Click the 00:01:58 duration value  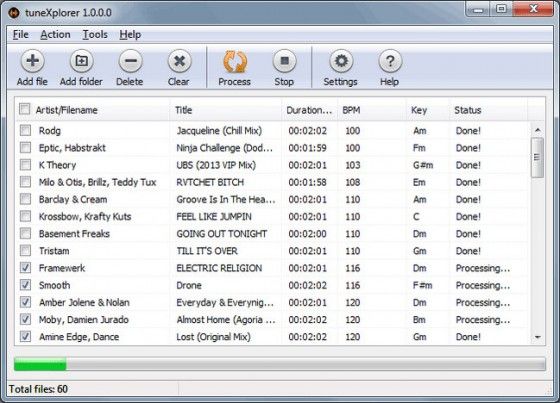pos(308,182)
